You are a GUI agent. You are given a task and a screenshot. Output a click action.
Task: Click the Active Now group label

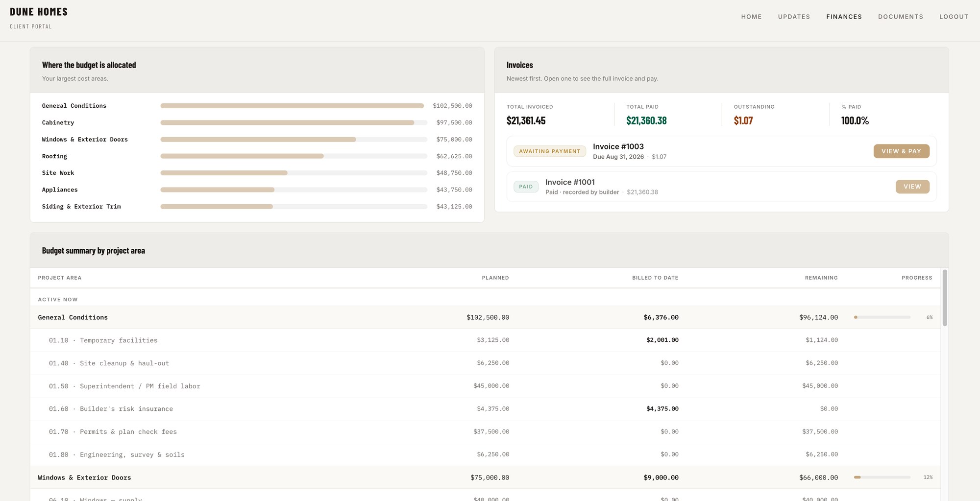click(x=58, y=300)
